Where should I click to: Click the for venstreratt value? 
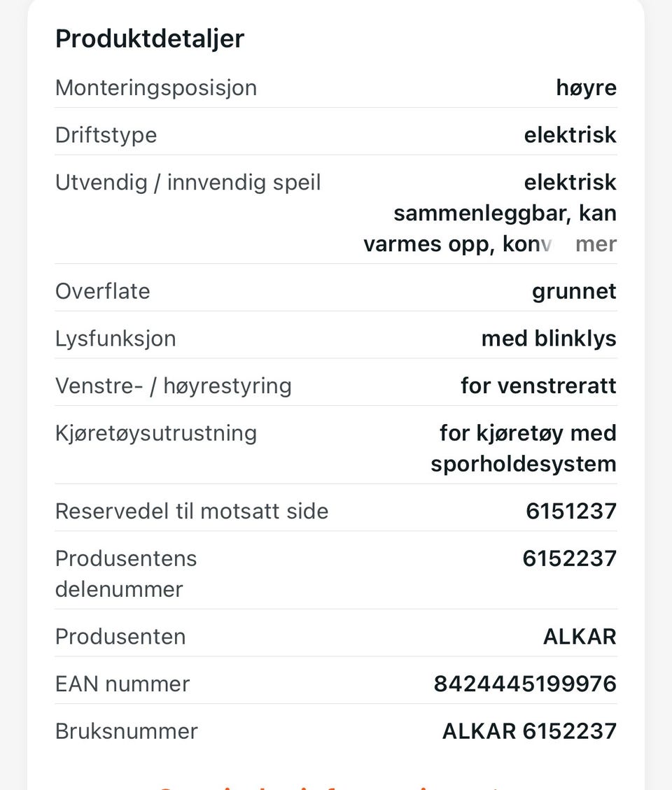pyautogui.click(x=538, y=386)
